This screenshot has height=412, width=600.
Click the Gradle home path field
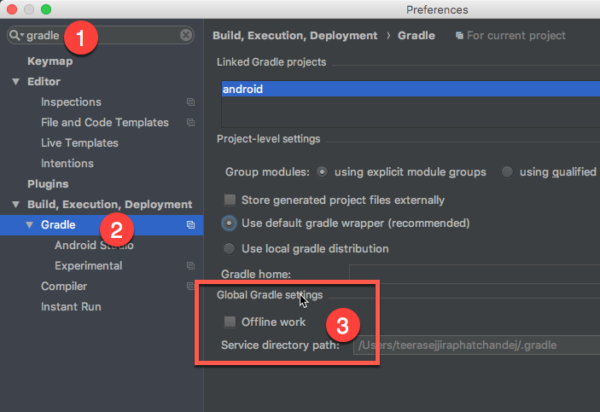click(x=474, y=274)
